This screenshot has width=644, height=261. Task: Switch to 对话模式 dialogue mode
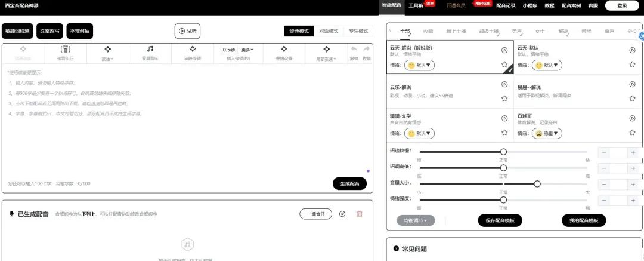coord(329,31)
